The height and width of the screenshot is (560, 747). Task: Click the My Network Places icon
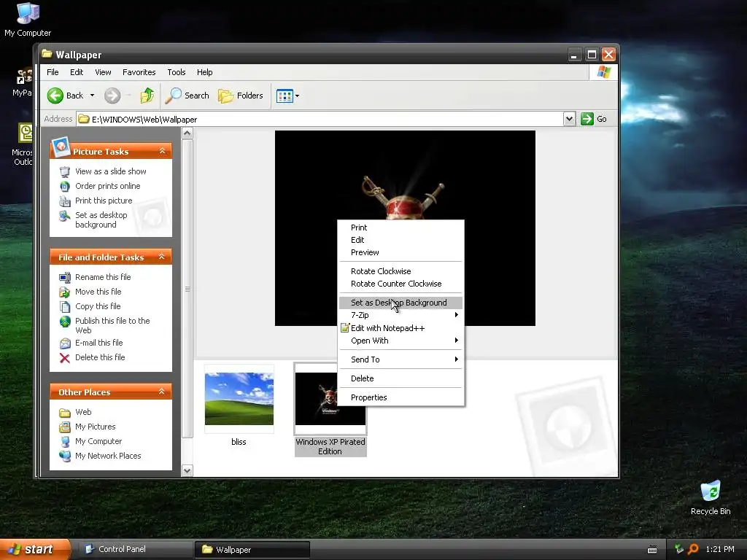(x=65, y=456)
